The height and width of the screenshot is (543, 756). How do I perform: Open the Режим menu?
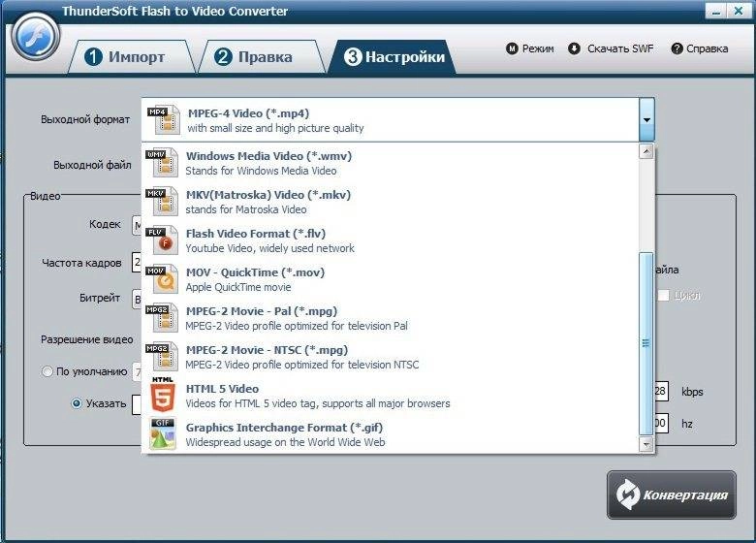coord(530,48)
